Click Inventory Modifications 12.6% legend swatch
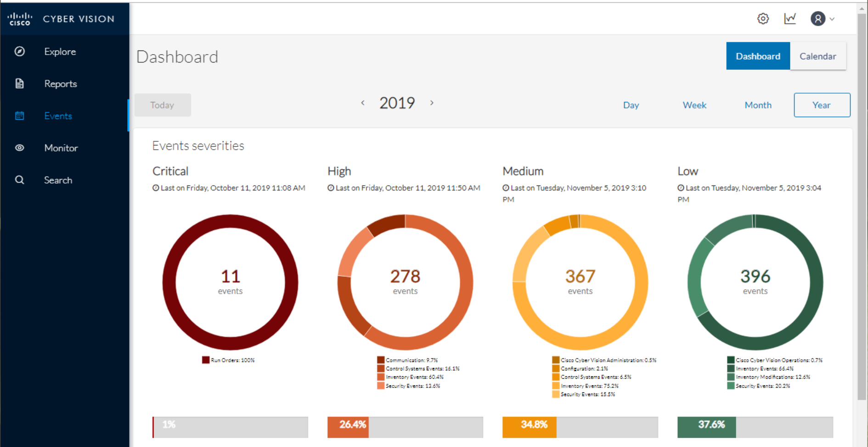868x447 pixels. tap(731, 377)
